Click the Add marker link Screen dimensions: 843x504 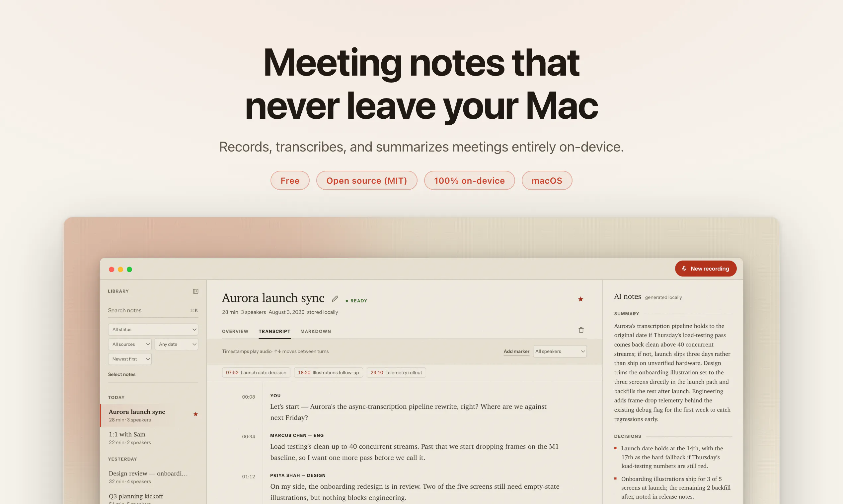coord(516,351)
